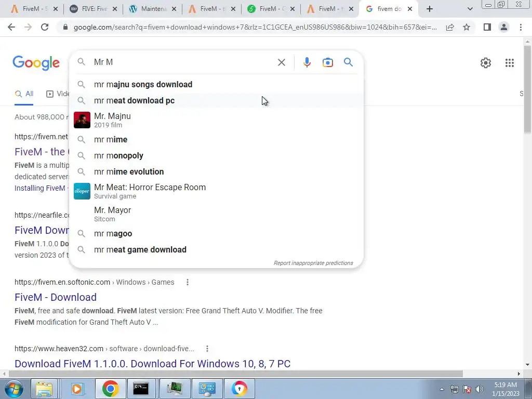The width and height of the screenshot is (532, 399).
Task: Open a new tab with the plus button
Action: 430,9
